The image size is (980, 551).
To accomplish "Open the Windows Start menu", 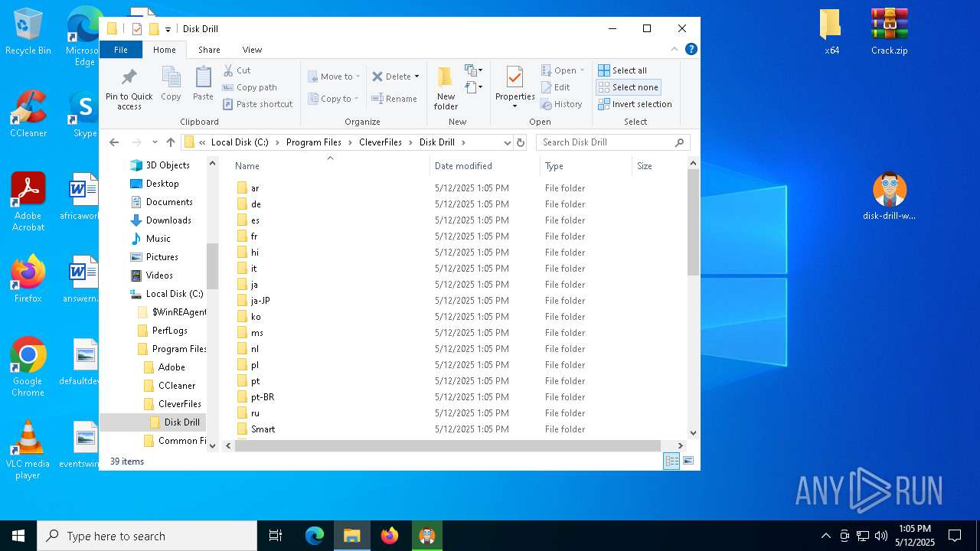I will pos(18,536).
